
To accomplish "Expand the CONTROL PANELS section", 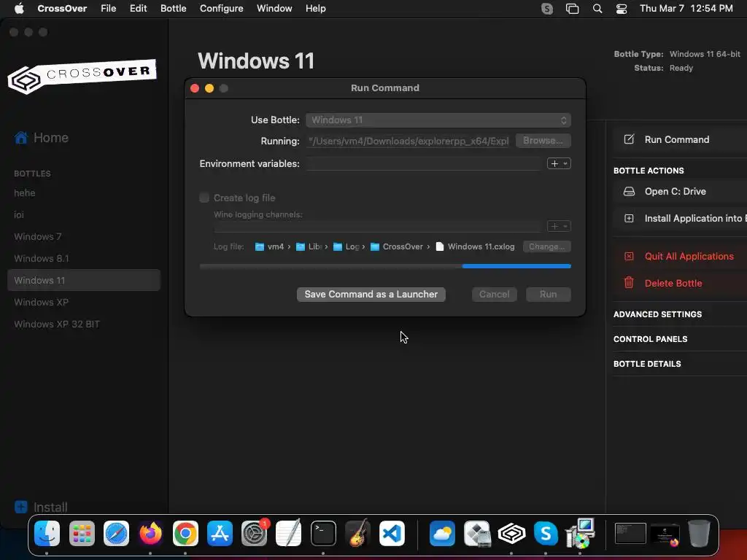I will point(650,339).
